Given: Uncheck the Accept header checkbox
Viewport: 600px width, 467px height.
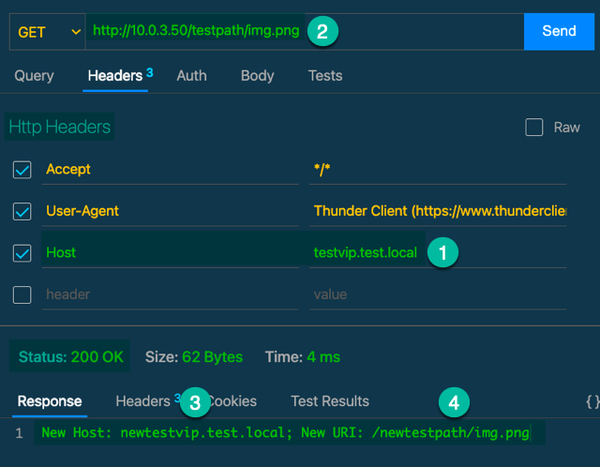Looking at the screenshot, I should 22,170.
